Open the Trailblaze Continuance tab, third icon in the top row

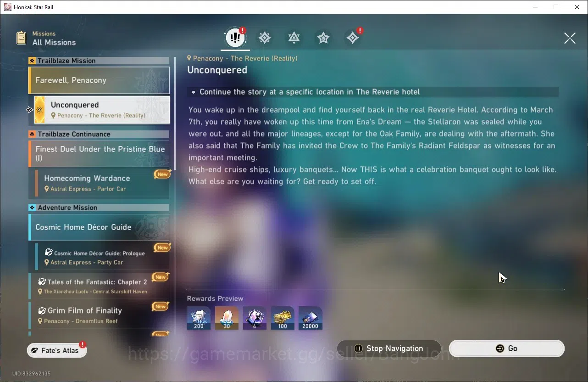point(294,38)
